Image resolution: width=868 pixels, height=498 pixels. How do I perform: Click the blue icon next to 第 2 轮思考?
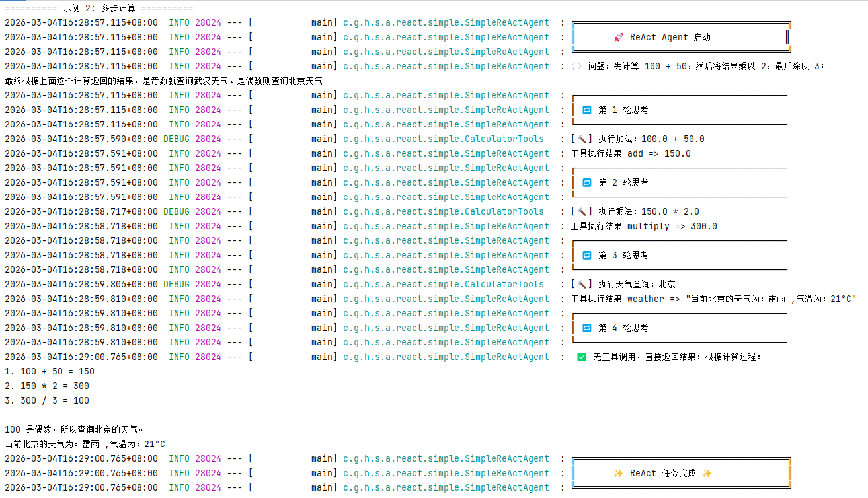click(586, 183)
